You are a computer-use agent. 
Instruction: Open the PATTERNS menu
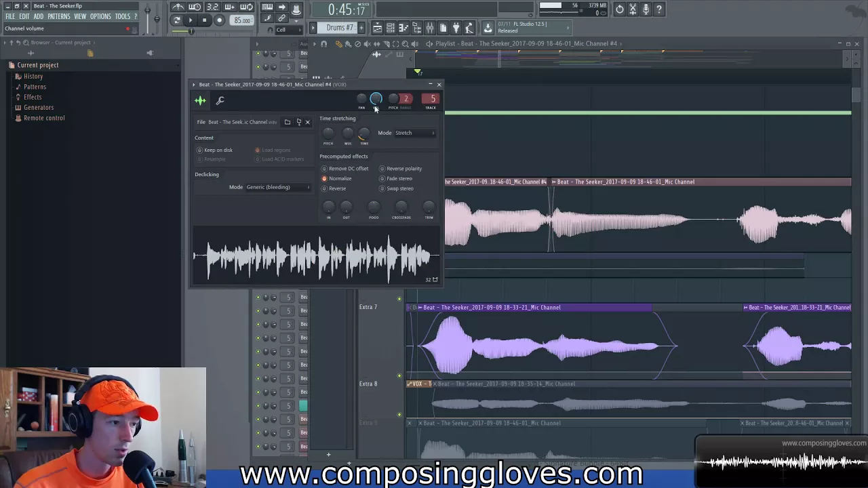pos(59,16)
